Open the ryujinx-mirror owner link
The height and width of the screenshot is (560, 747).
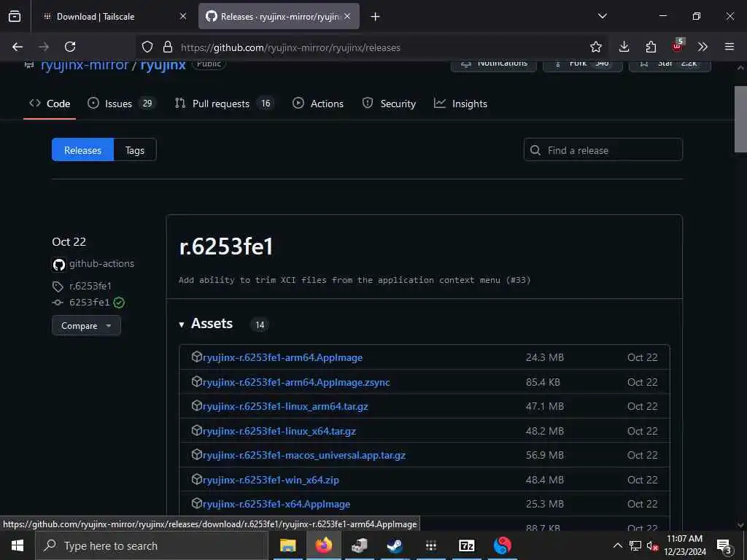(x=85, y=65)
